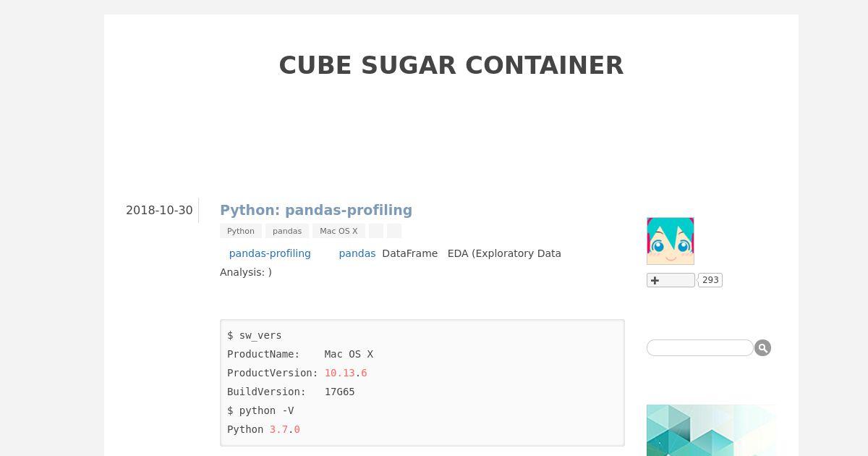Follow the blue pandas link in paragraph
The height and width of the screenshot is (456, 868).
point(357,253)
